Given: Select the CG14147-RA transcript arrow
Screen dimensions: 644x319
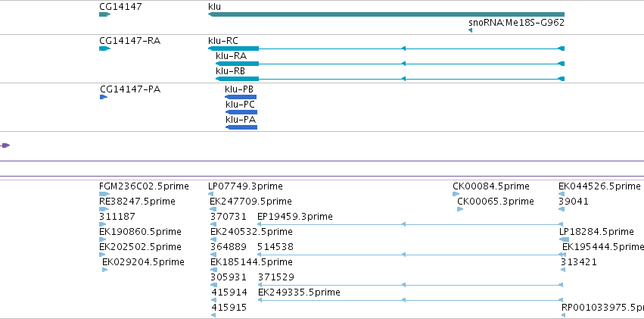Looking at the screenshot, I should point(104,48).
